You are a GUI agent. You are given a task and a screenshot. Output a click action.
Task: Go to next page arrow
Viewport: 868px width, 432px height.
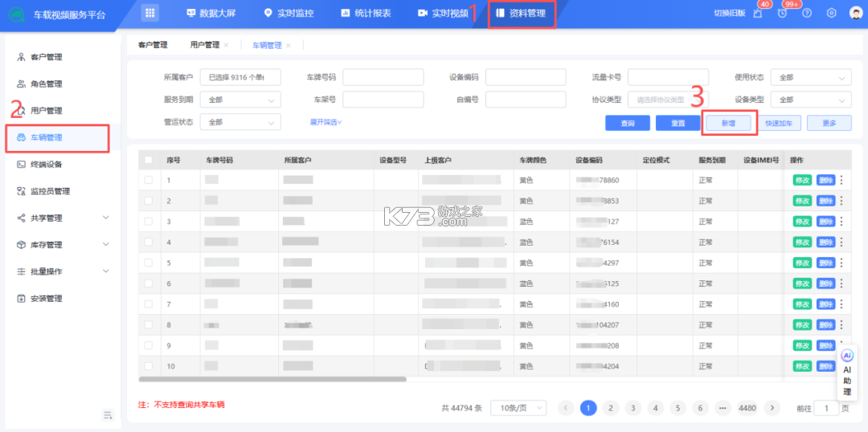click(772, 408)
